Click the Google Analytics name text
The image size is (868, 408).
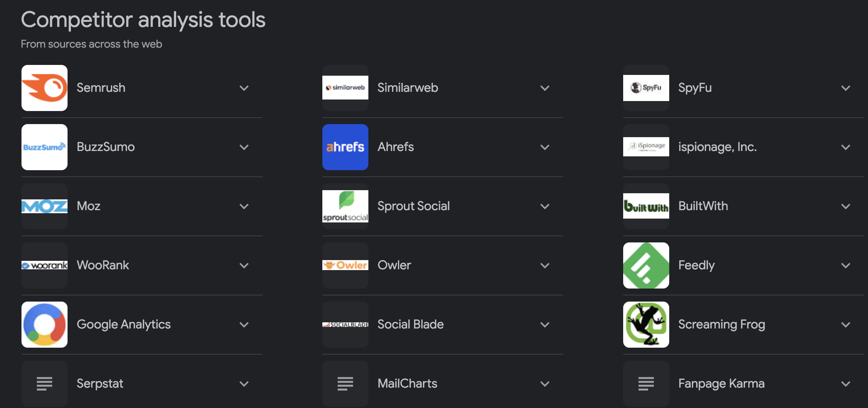124,325
